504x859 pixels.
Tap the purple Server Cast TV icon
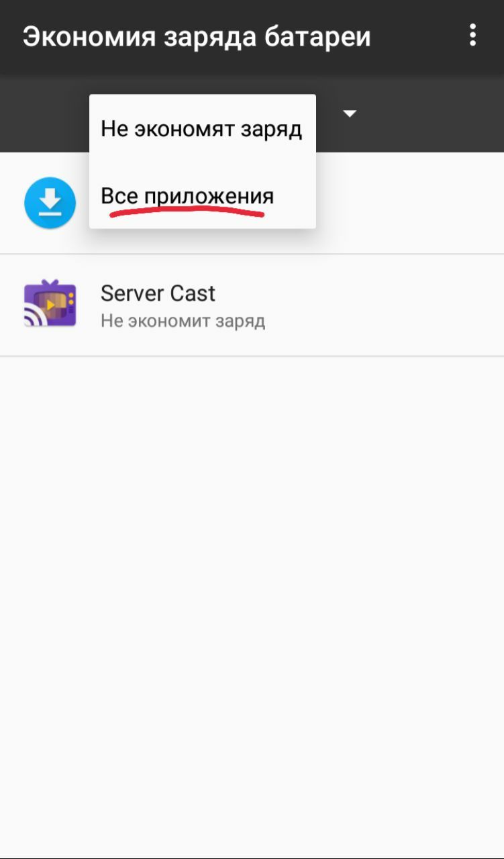pyautogui.click(x=50, y=305)
